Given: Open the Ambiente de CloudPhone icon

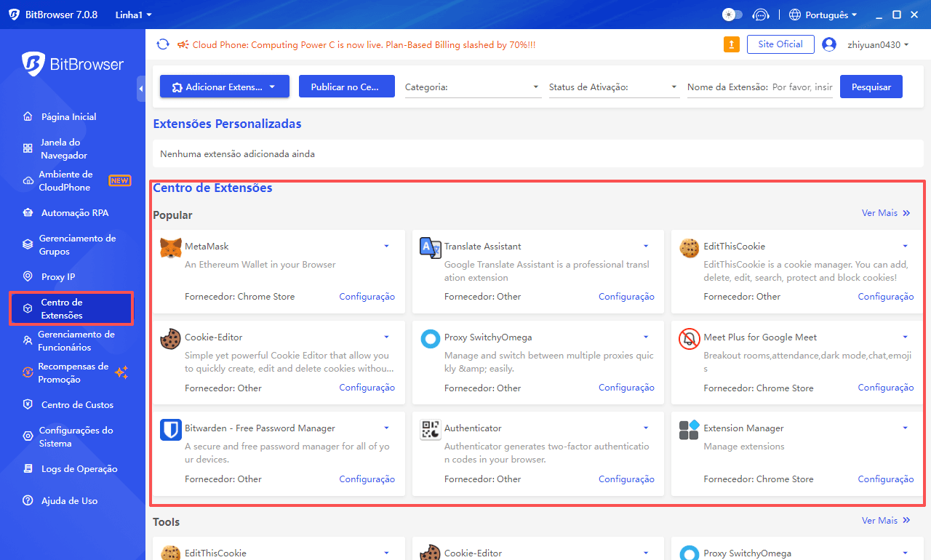Looking at the screenshot, I should click(x=28, y=180).
